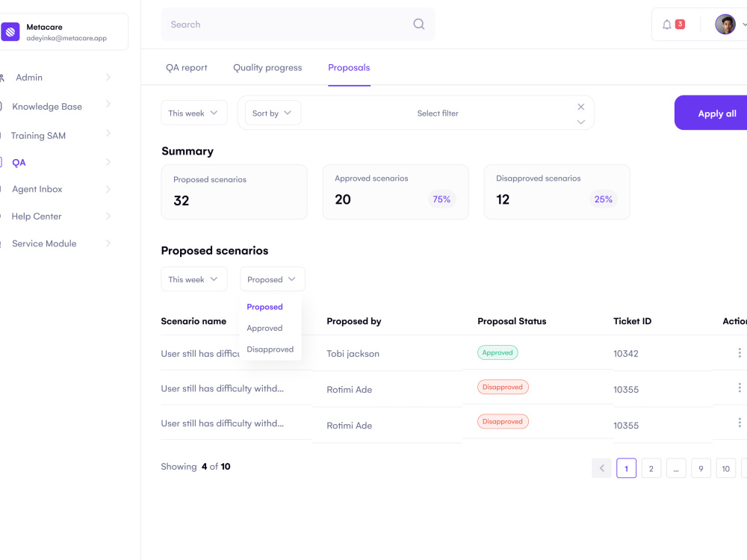Click into the Search field
Screen dimensions: 747x560
(298, 25)
